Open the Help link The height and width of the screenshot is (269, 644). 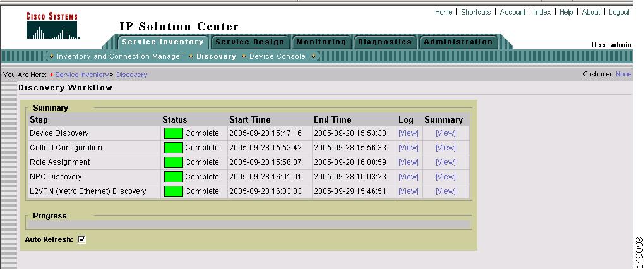click(566, 13)
